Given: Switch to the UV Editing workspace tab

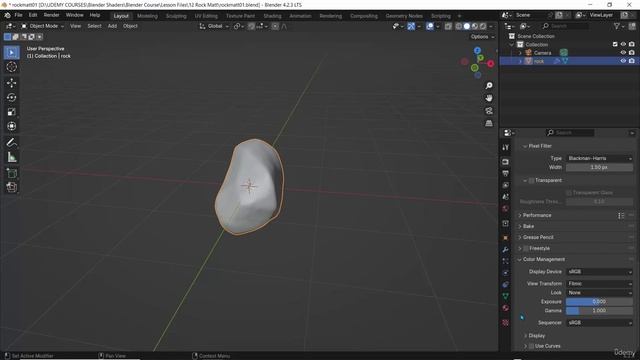Looking at the screenshot, I should 206,16.
